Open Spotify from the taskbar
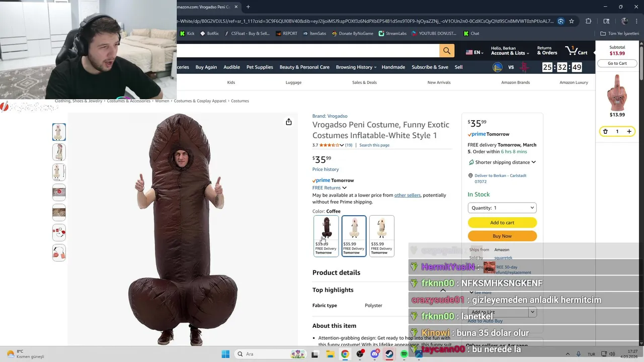This screenshot has height=362, width=644. tap(404, 354)
